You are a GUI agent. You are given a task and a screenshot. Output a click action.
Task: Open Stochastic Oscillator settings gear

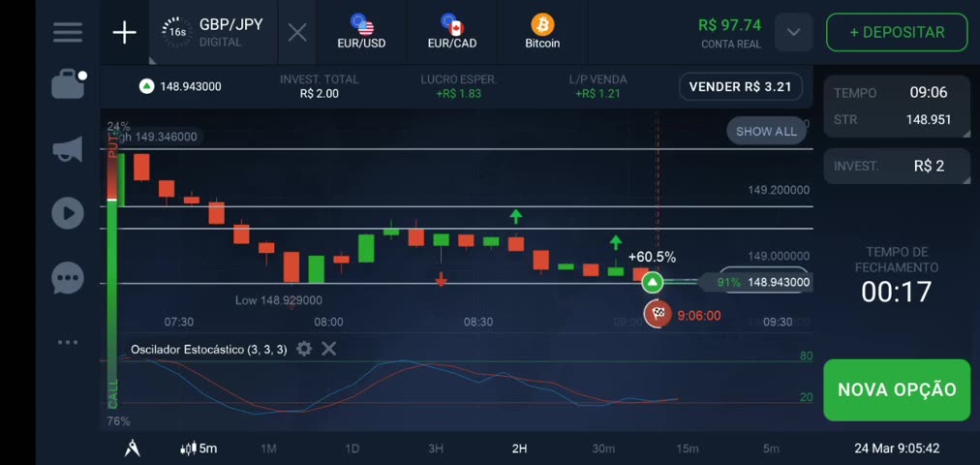pyautogui.click(x=304, y=349)
